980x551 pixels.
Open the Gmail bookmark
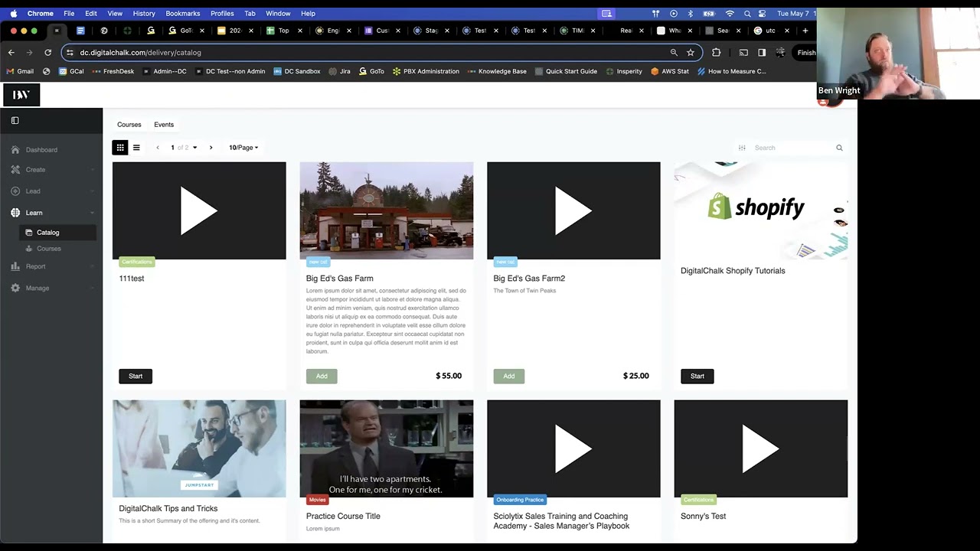20,71
